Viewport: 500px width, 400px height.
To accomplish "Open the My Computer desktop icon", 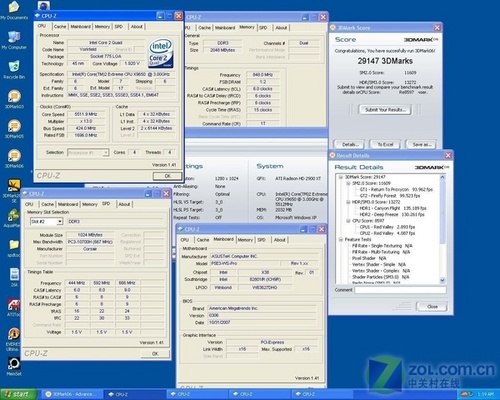I will point(14,40).
